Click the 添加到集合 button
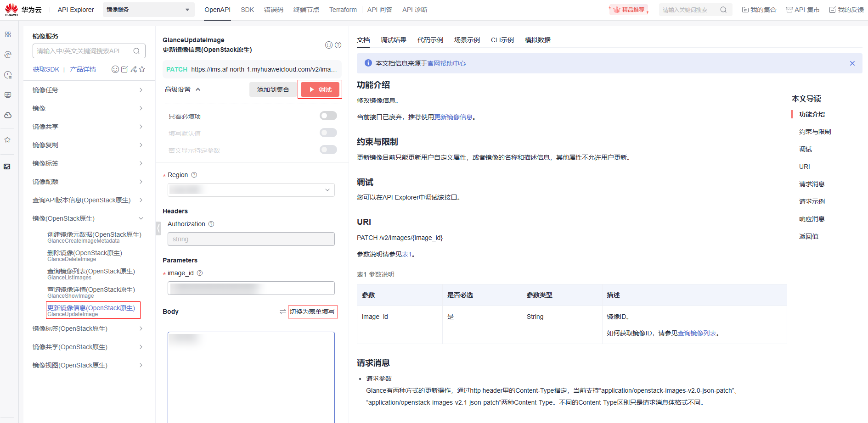Image resolution: width=868 pixels, height=423 pixels. click(273, 89)
